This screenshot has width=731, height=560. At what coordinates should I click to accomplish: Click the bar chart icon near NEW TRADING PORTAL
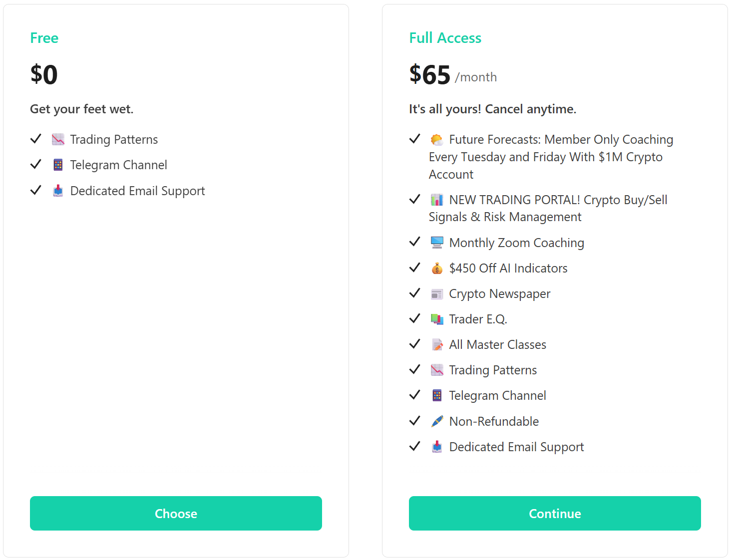tap(437, 200)
